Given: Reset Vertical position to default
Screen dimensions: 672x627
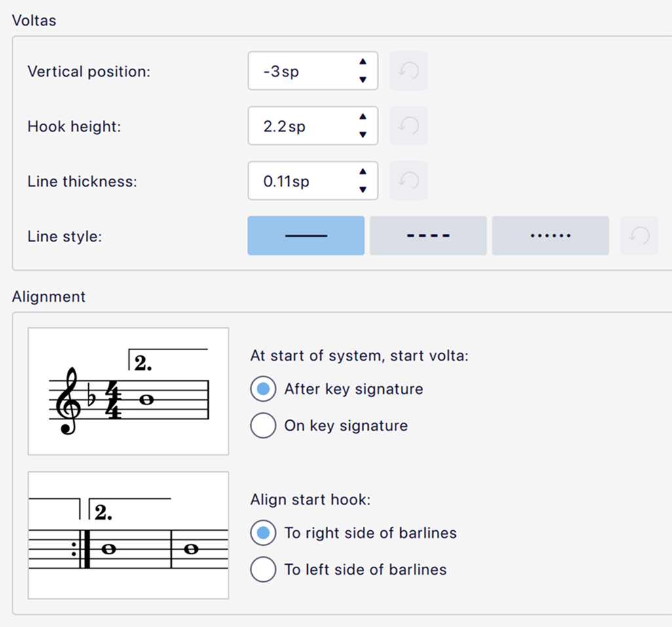Looking at the screenshot, I should (x=409, y=71).
